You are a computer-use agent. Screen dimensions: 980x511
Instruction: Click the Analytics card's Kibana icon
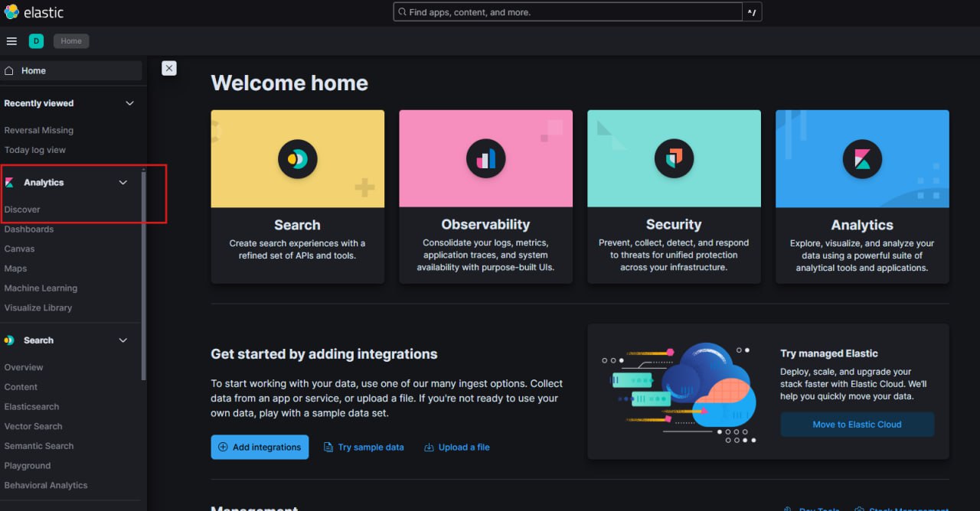[x=862, y=159]
